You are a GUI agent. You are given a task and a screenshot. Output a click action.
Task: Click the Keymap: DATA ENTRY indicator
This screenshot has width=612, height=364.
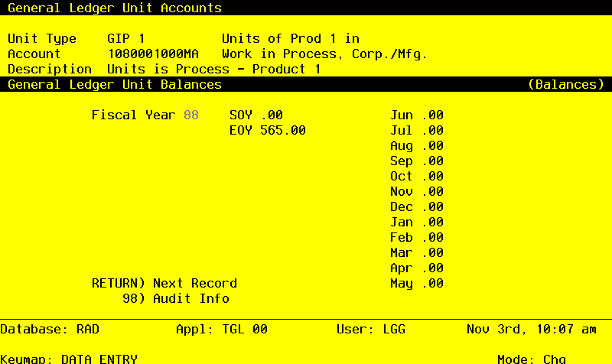69,359
